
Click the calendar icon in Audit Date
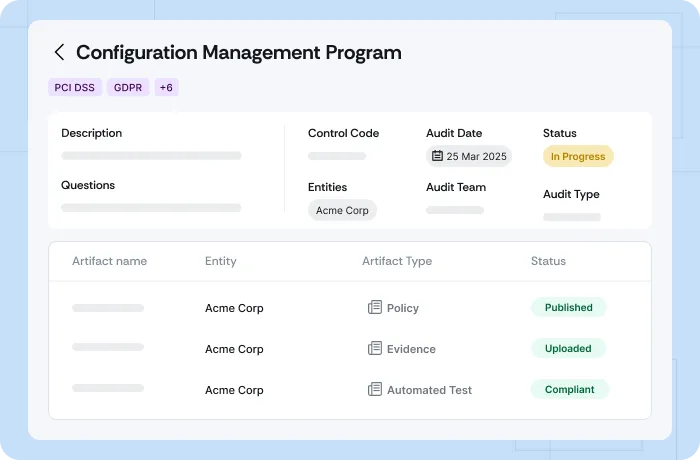(437, 156)
